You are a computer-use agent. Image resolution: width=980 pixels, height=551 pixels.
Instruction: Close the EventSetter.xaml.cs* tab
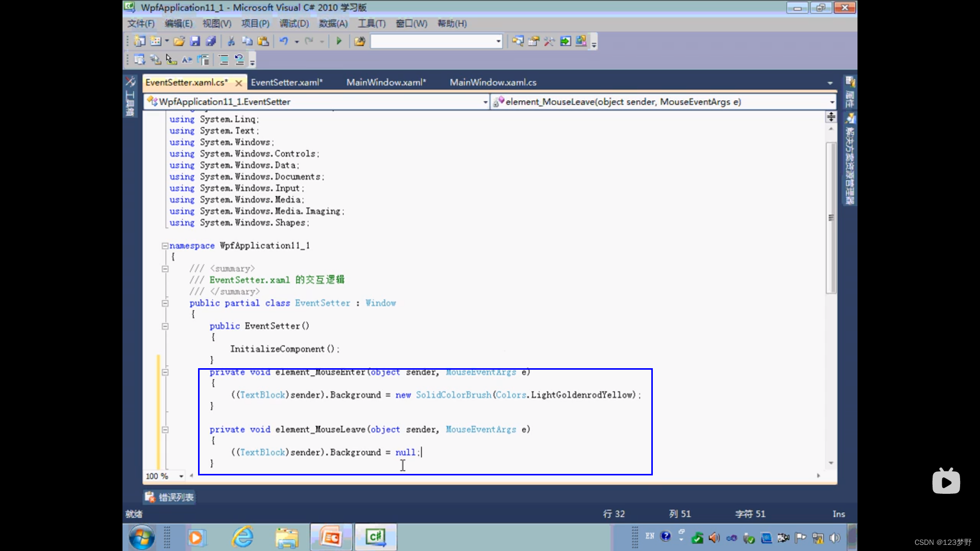(x=238, y=83)
